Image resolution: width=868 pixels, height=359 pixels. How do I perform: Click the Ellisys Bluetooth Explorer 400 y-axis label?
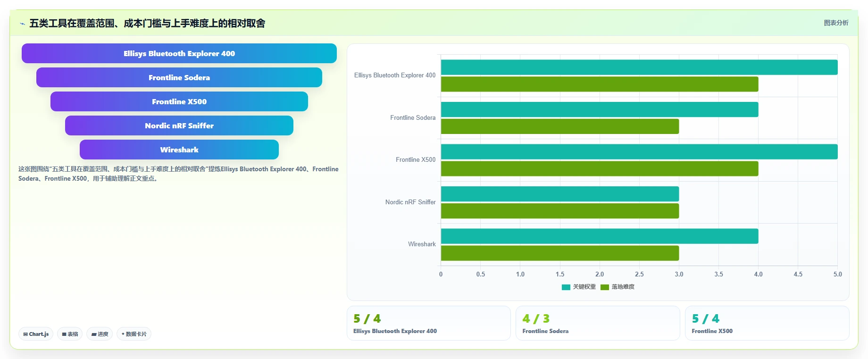395,75
